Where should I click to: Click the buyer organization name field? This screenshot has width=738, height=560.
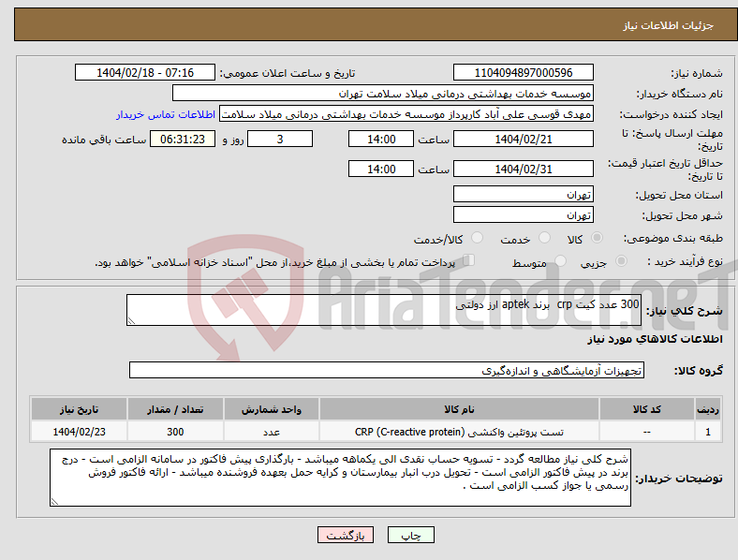coord(383,93)
